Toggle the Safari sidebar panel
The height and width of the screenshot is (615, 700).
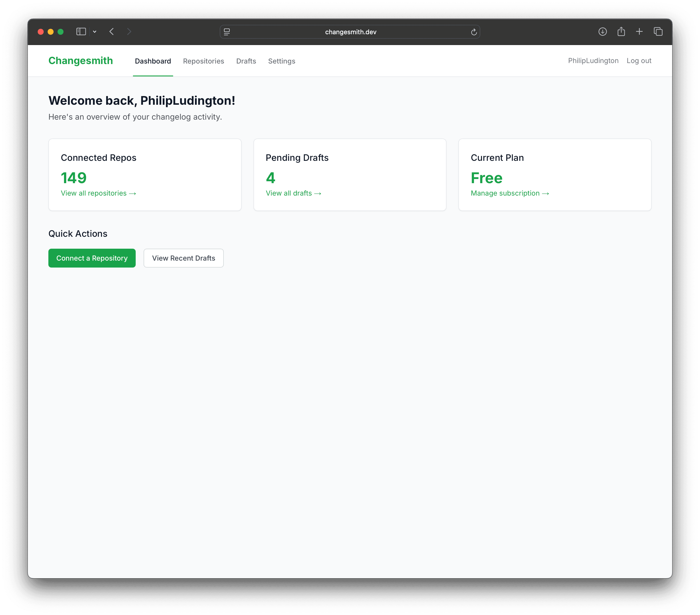point(81,32)
